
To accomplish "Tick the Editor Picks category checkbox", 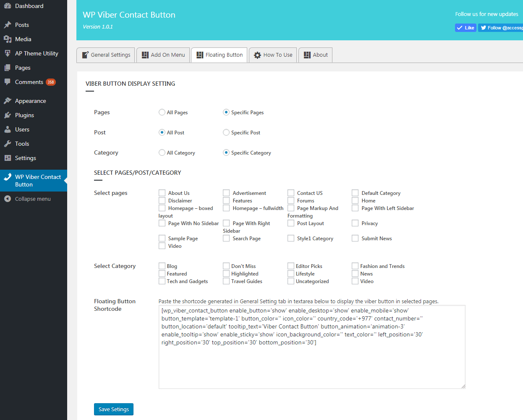I will [x=291, y=266].
